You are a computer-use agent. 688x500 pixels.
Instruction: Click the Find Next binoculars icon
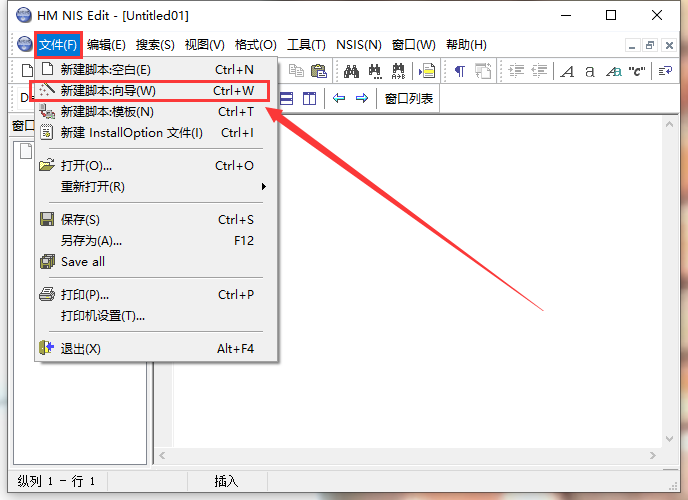coord(375,71)
